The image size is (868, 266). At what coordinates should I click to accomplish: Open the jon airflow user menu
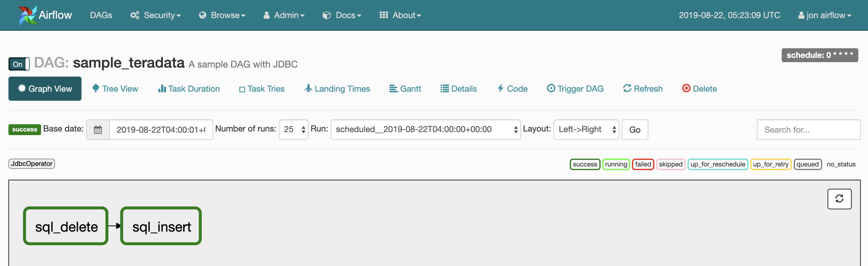[825, 15]
